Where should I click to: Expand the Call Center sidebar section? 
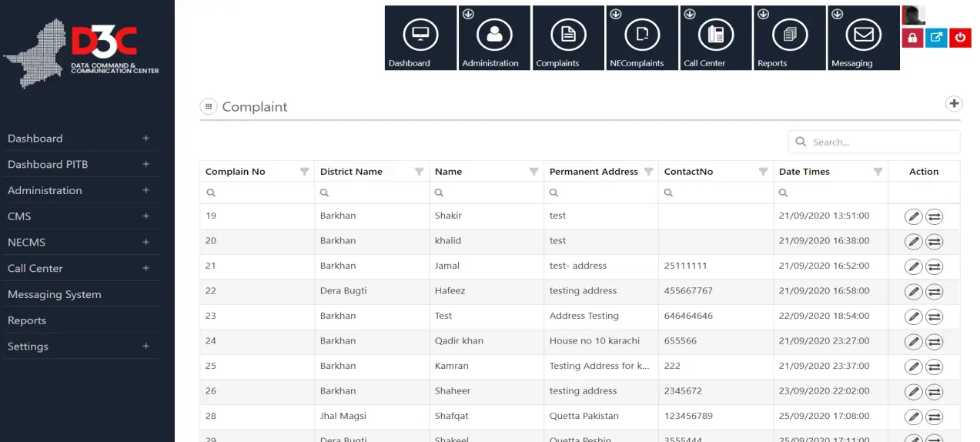click(145, 268)
